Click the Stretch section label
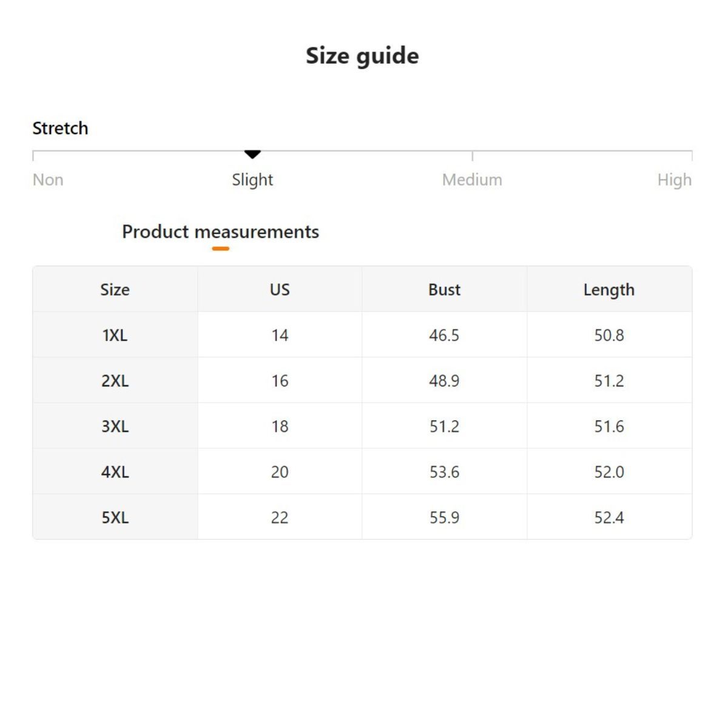The image size is (728, 728). 60,128
